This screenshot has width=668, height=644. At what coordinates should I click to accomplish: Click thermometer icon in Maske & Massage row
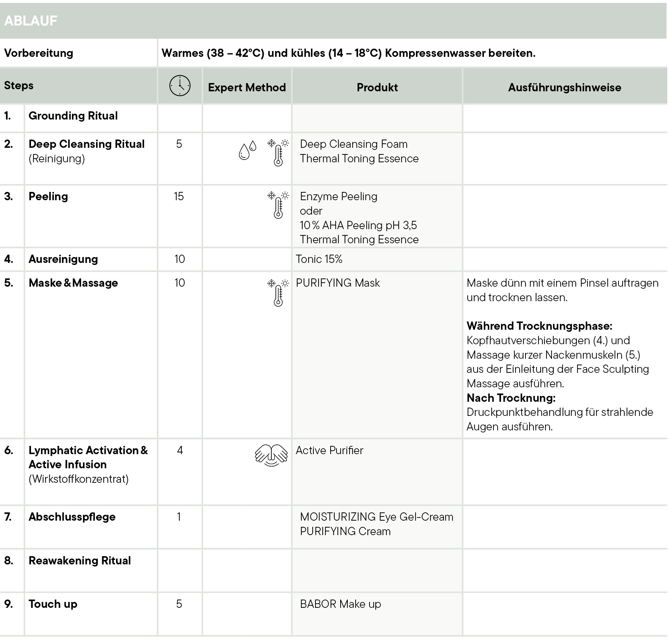pyautogui.click(x=278, y=293)
